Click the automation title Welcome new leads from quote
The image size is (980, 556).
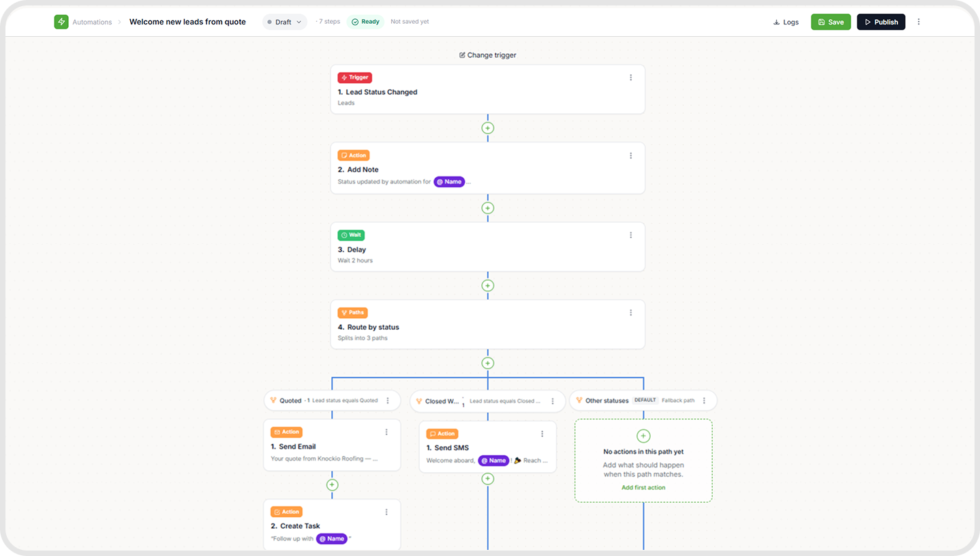tap(187, 22)
